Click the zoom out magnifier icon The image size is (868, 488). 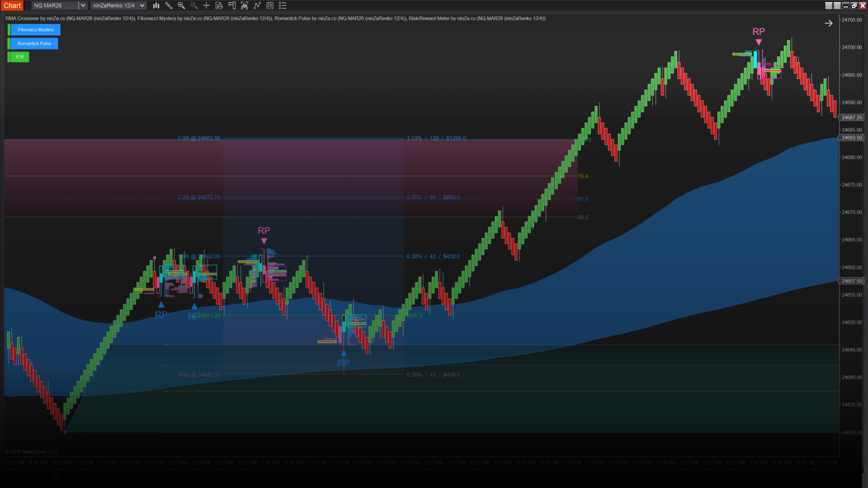click(x=194, y=5)
